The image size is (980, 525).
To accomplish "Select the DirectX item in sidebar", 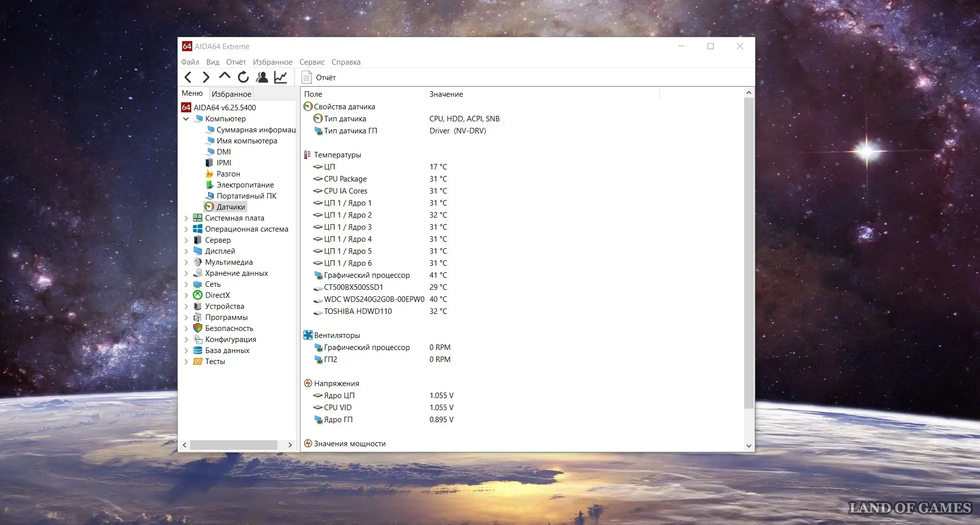I will point(217,295).
